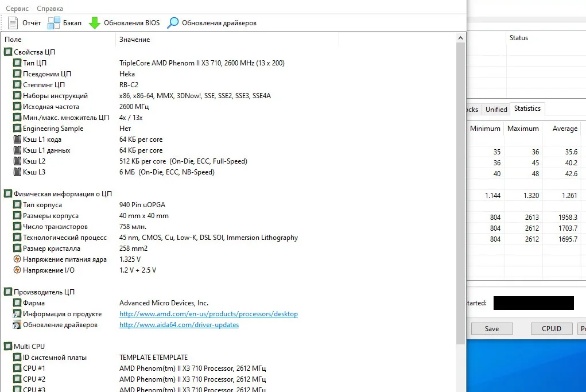Screen dimensions: 586x392
Task: Select the Размер кристалла row label
Action: click(52, 248)
